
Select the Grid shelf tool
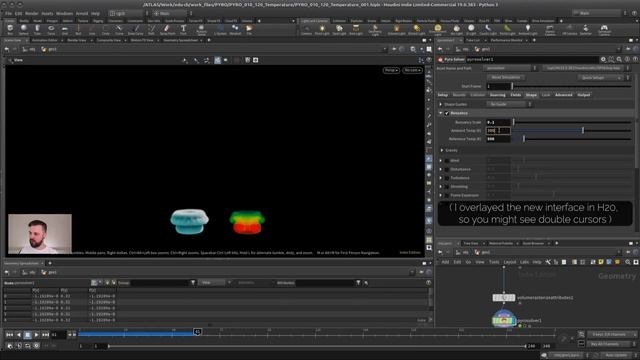click(x=64, y=29)
